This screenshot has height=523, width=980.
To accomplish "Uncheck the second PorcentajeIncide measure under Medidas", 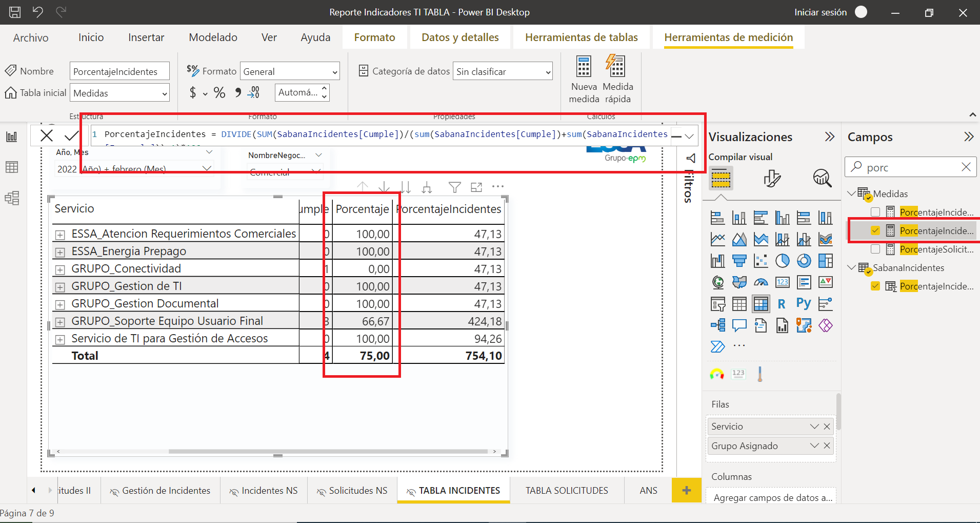I will coord(875,230).
